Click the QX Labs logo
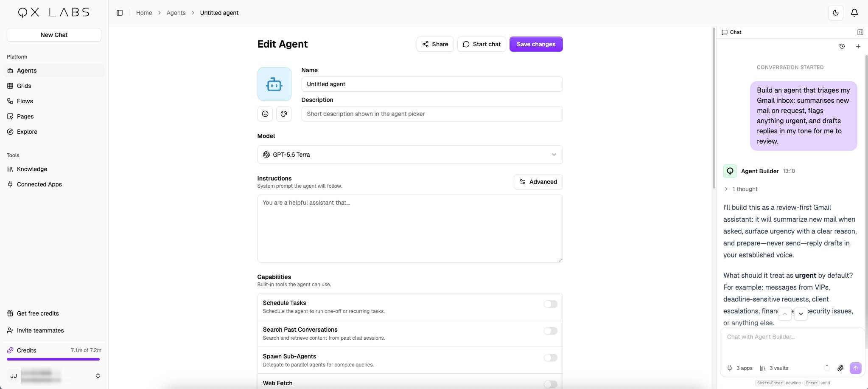Image resolution: width=868 pixels, height=389 pixels. [54, 12]
